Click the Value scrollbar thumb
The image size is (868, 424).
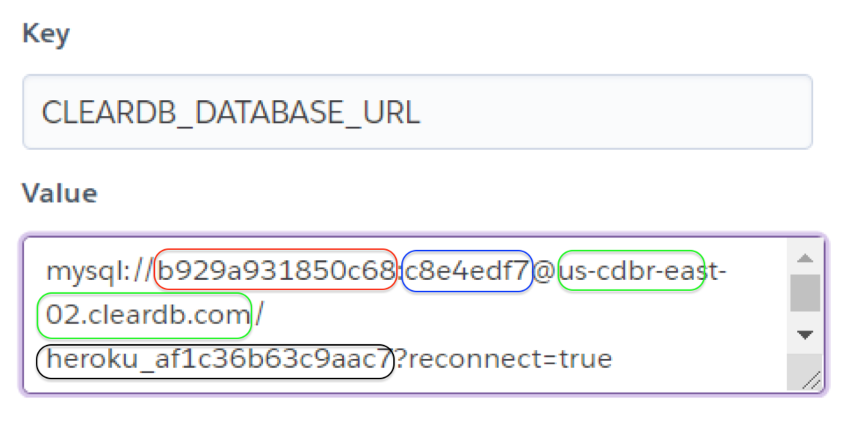coord(805,292)
